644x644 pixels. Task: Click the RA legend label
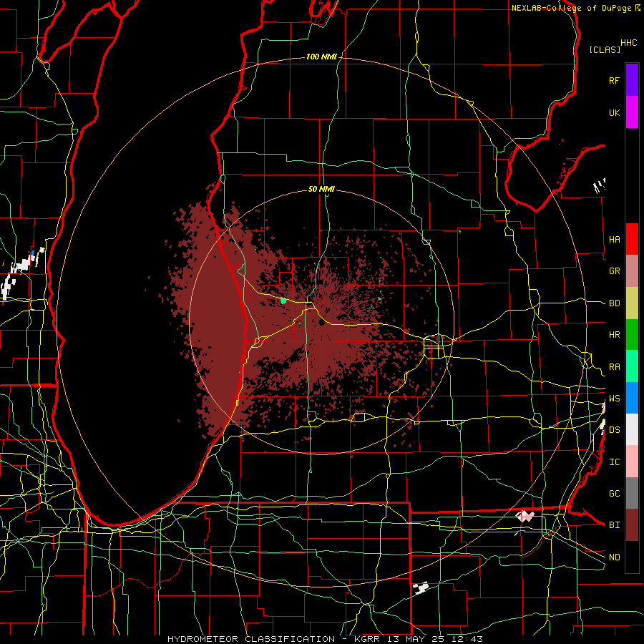tap(614, 367)
